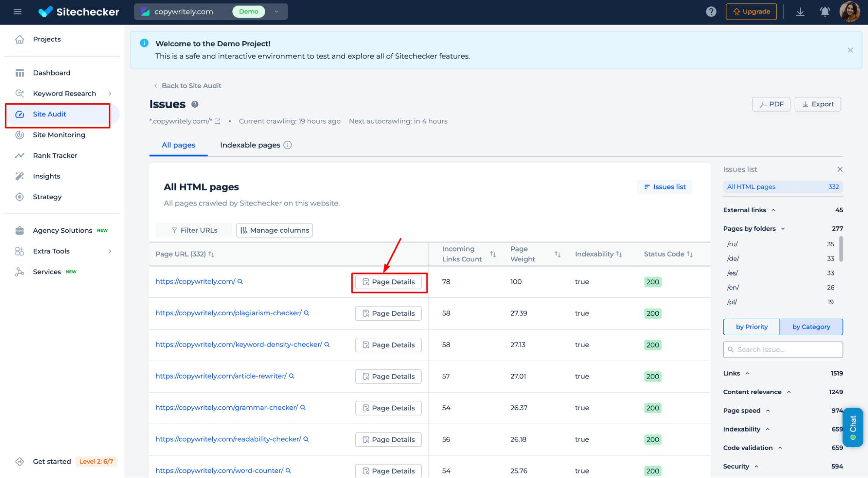Click the folders list scrollbar
868x478 pixels.
pos(841,249)
